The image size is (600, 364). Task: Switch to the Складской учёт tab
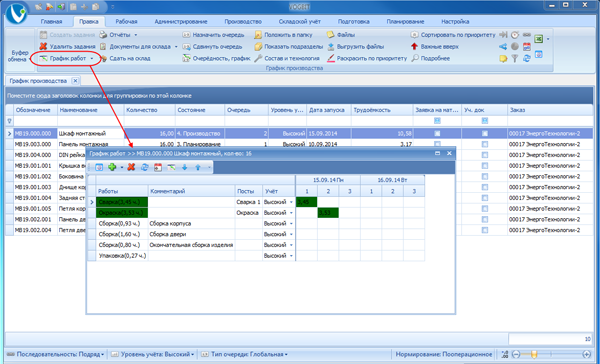point(300,21)
